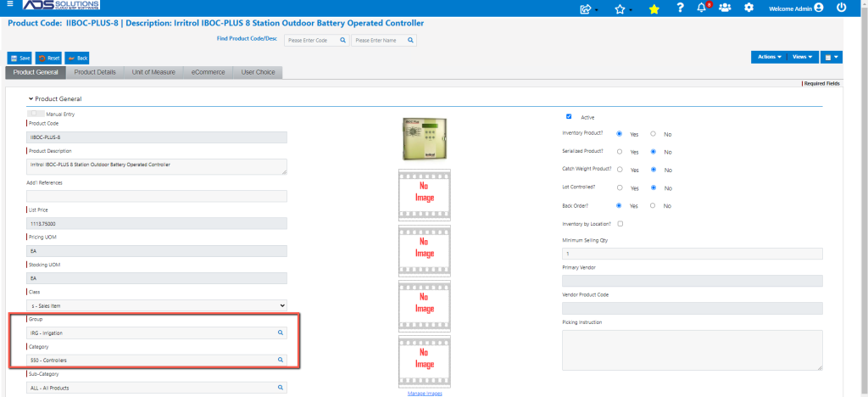The image size is (868, 397).
Task: Click the 550 - Controllers Category field
Action: 157,360
